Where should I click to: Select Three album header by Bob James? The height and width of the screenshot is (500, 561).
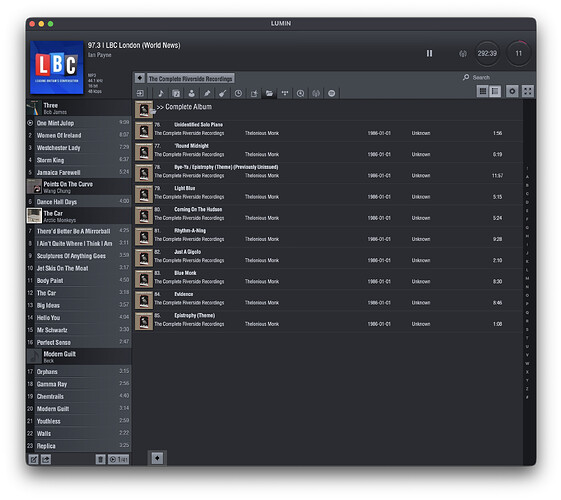79,108
